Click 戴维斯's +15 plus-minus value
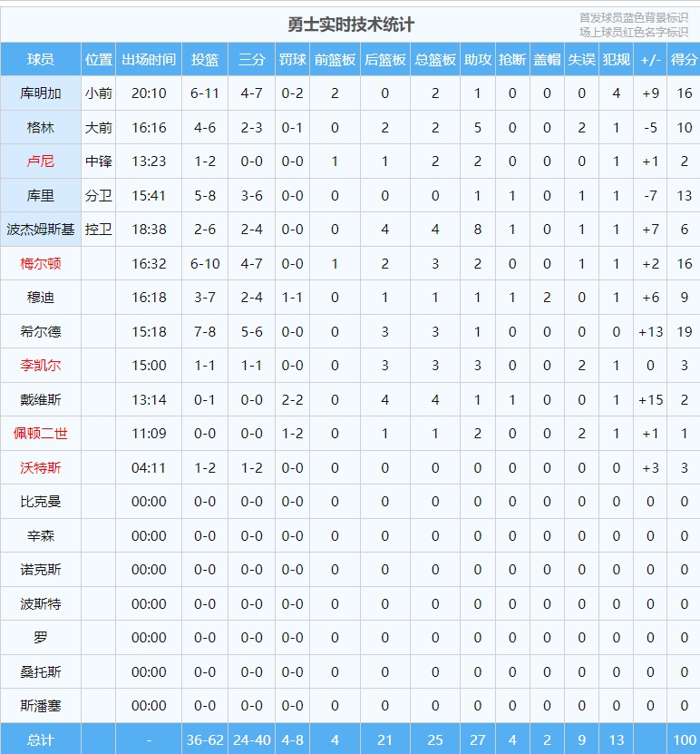Viewport: 700px width, 754px height. coord(650,400)
